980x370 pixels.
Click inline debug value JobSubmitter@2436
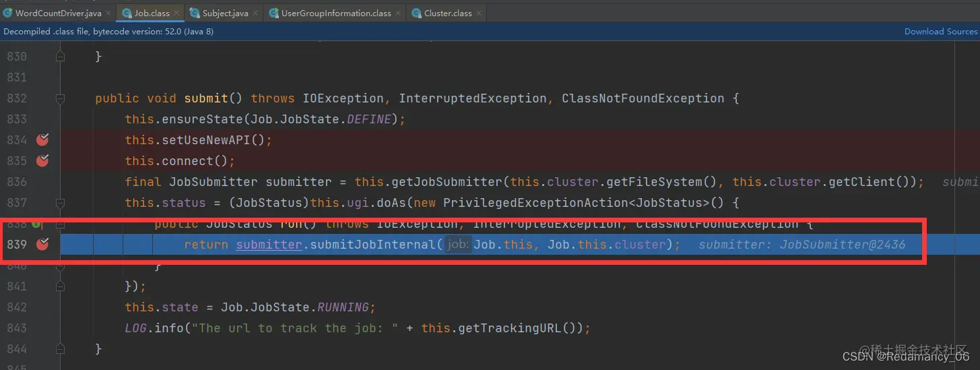[x=843, y=245]
